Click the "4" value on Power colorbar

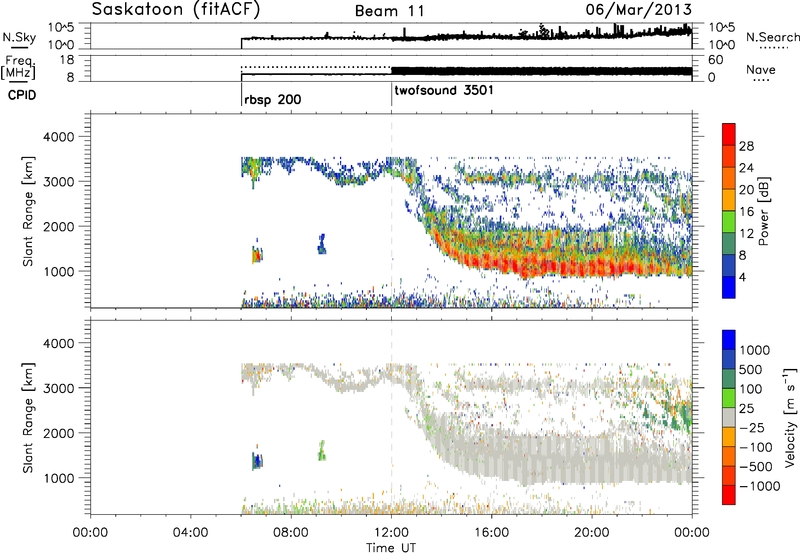[742, 277]
